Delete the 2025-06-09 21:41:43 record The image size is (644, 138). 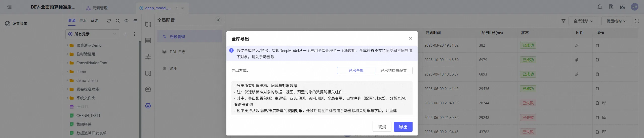point(597,89)
